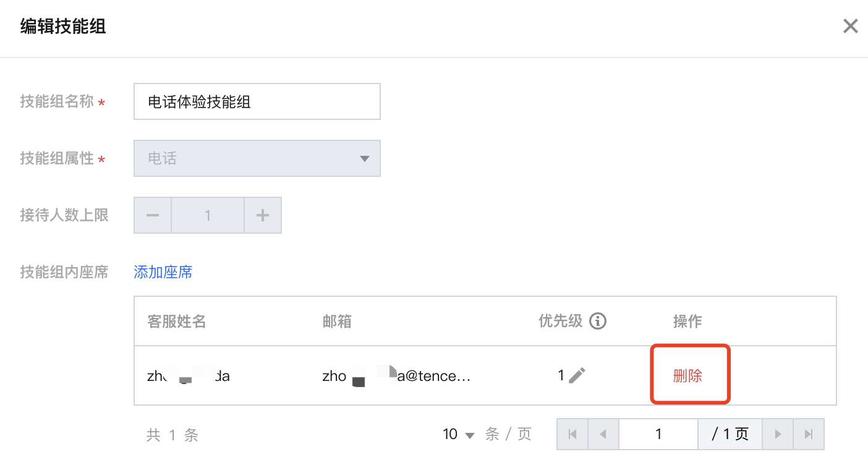The width and height of the screenshot is (868, 470).
Task: Show the 优先级 info tooltip icon
Action: click(597, 322)
